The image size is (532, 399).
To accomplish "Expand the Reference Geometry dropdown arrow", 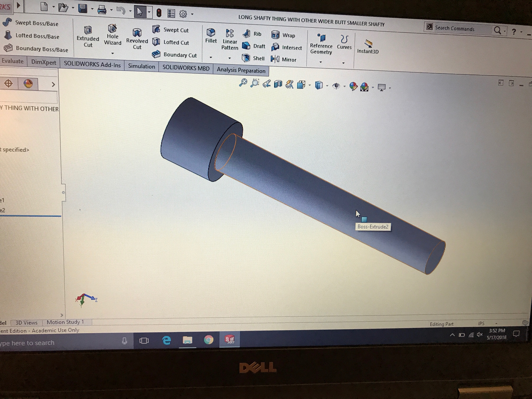I will tap(320, 62).
